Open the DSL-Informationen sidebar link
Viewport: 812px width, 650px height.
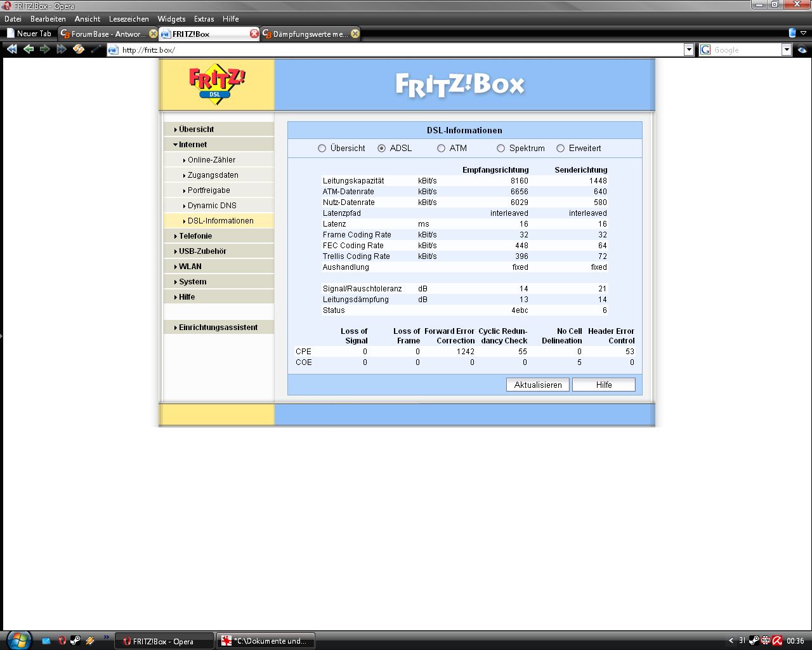click(220, 221)
